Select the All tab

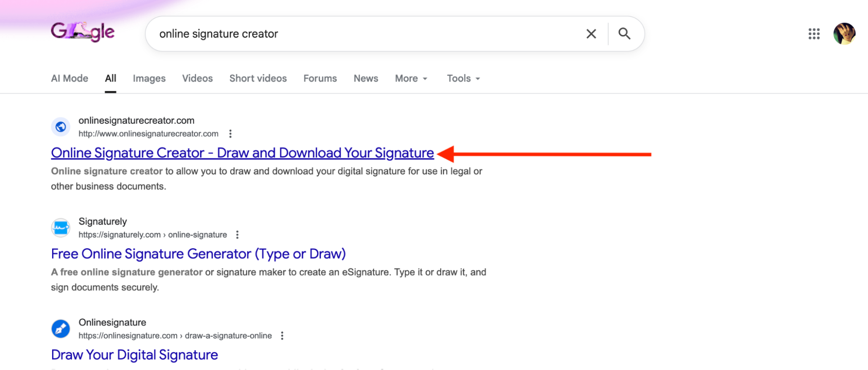pyautogui.click(x=110, y=79)
